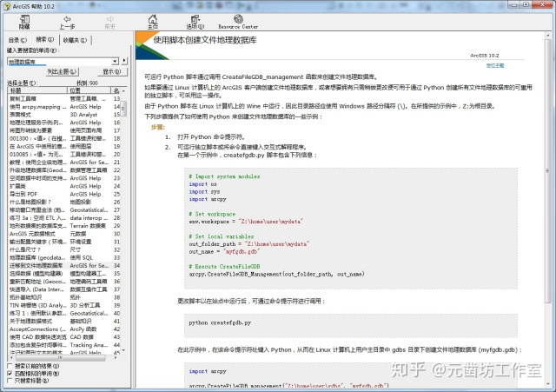
Task: Select the '教程：使用企业级地理' result row
Action: coord(64,163)
